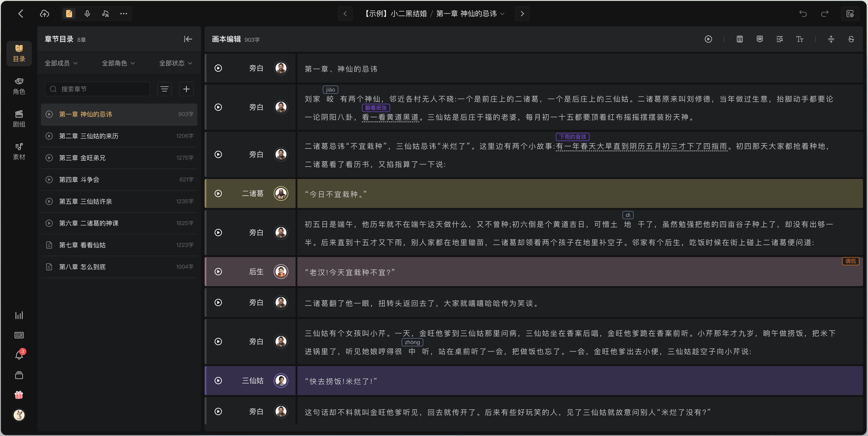The height and width of the screenshot is (436, 868).
Task: Click the cloud upload icon
Action: pos(45,13)
